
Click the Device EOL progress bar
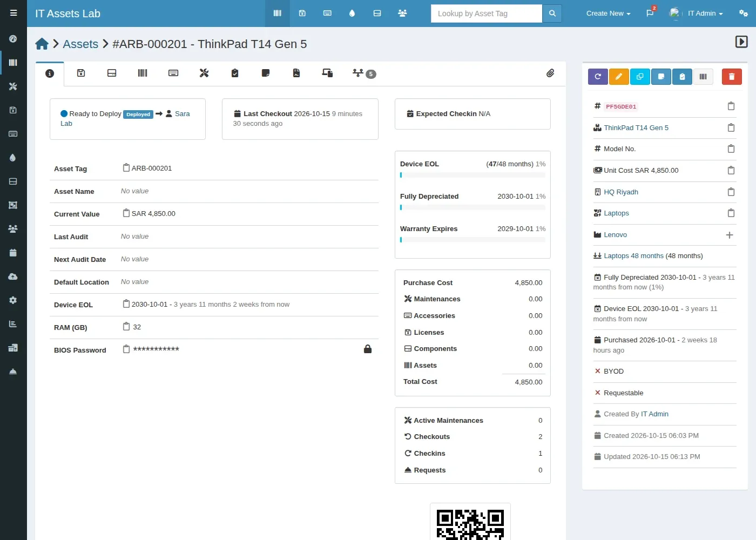[x=473, y=175]
